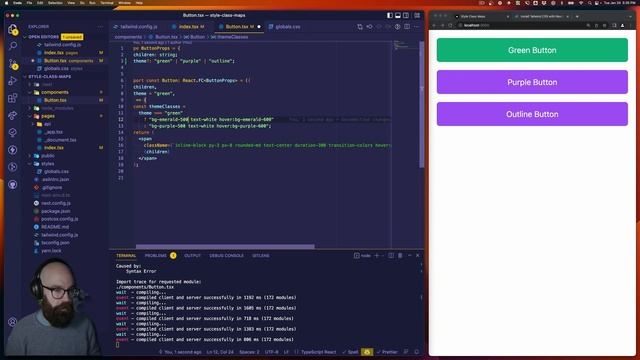
Task: Open yarn.lock in the file tree
Action: tap(51, 251)
